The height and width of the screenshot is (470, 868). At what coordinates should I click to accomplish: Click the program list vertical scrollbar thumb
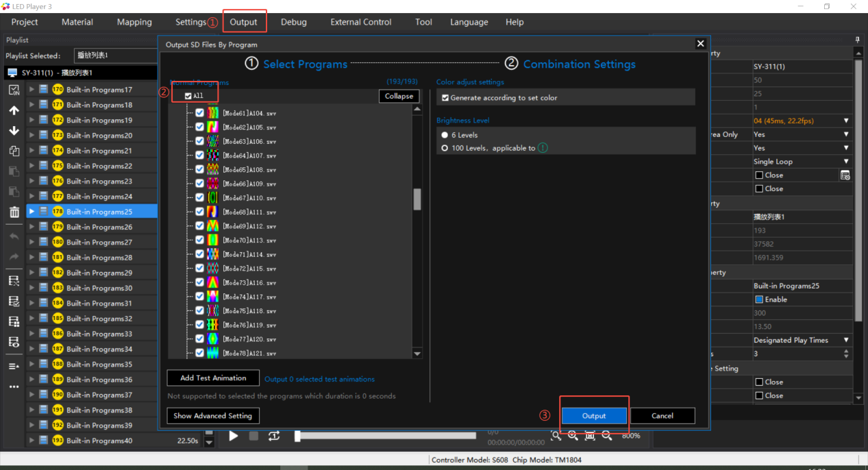point(417,199)
